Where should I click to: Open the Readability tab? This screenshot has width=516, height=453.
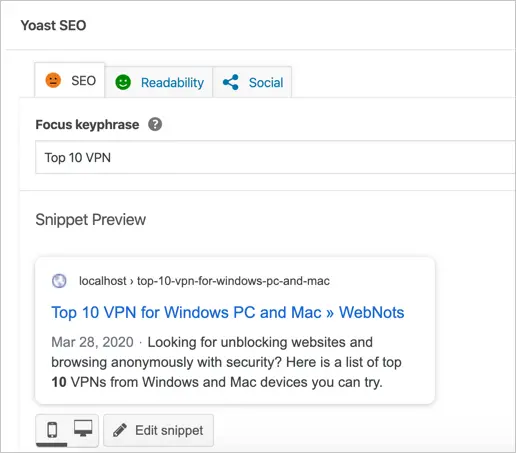click(x=159, y=82)
